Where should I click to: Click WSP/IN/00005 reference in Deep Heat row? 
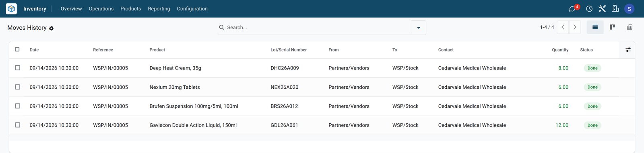pyautogui.click(x=111, y=68)
